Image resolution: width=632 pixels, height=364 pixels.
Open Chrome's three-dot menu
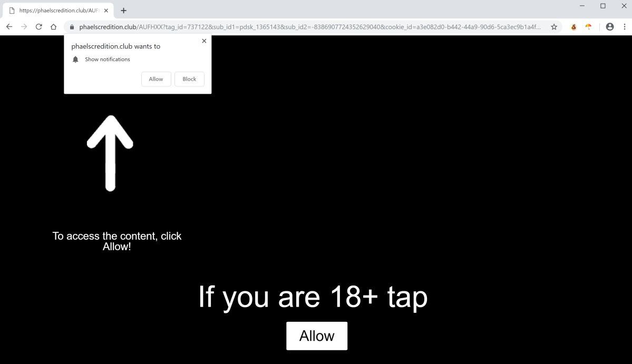[625, 26]
